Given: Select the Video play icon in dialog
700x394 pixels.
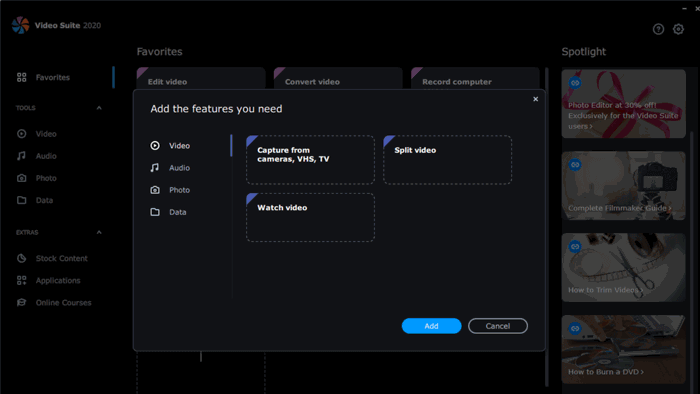Looking at the screenshot, I should 155,145.
